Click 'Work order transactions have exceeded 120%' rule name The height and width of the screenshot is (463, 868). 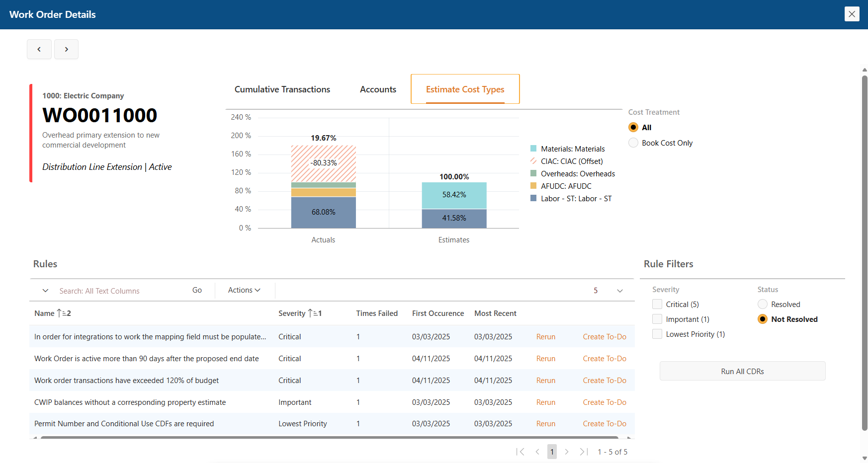(126, 381)
